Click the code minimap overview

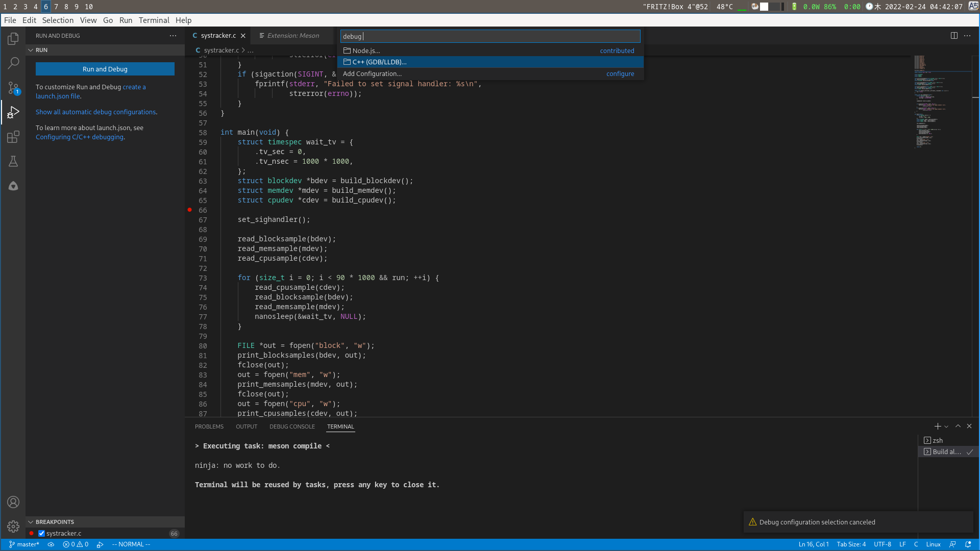click(x=942, y=102)
